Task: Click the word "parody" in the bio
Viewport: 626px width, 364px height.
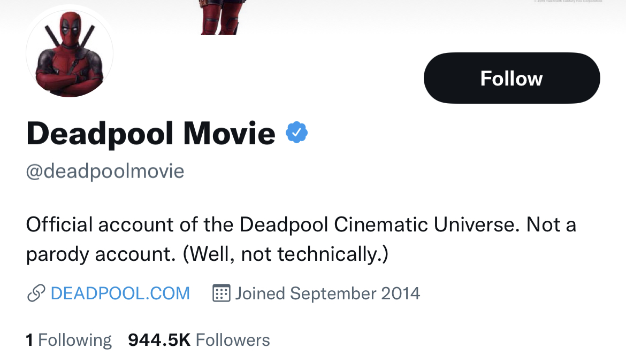Action: point(58,254)
